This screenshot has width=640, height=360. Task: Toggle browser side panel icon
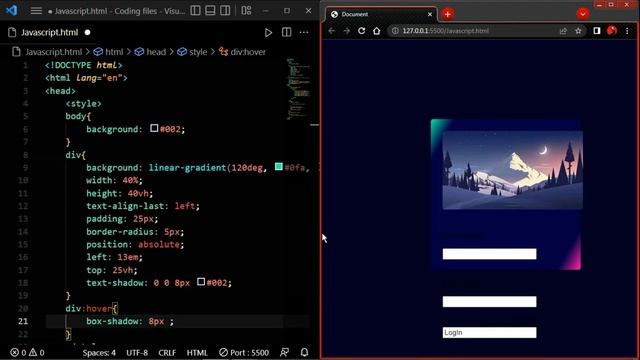click(x=597, y=31)
